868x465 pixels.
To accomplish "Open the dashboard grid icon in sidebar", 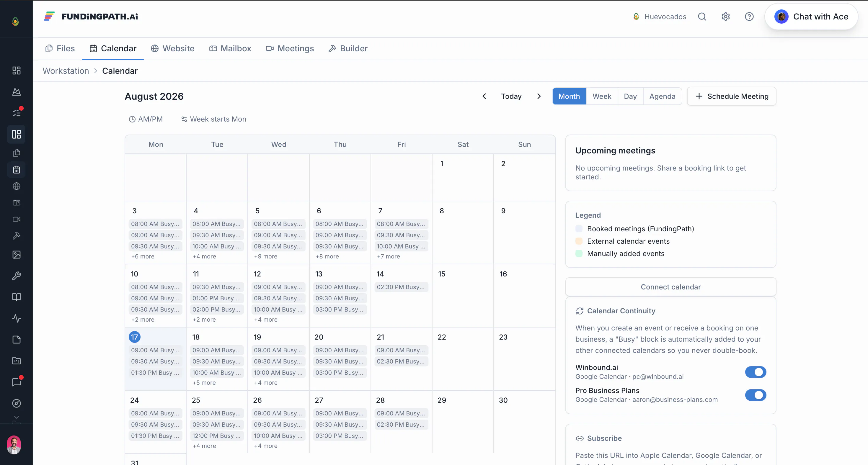I will coord(16,71).
